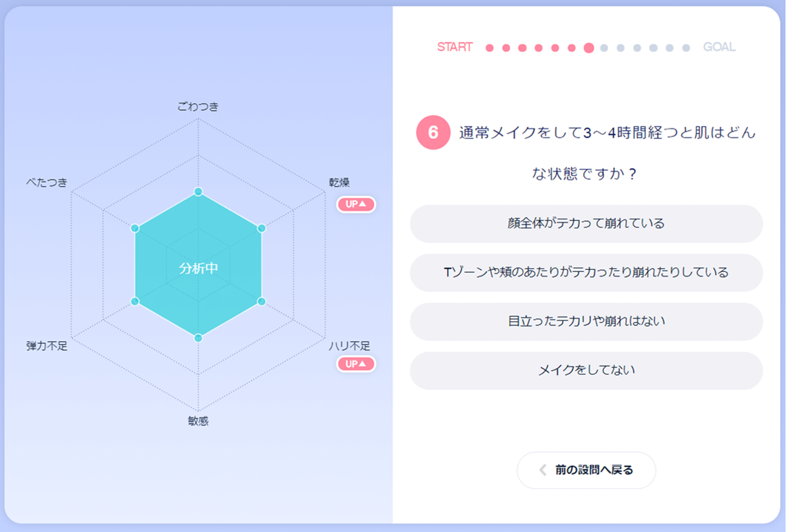Choose Tゾーンや頬のあたりがテカったり崩れたりしている option
This screenshot has width=787, height=532.
(x=586, y=273)
